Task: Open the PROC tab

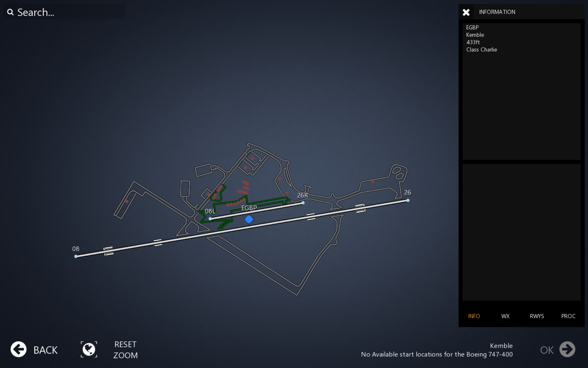Action: click(568, 316)
